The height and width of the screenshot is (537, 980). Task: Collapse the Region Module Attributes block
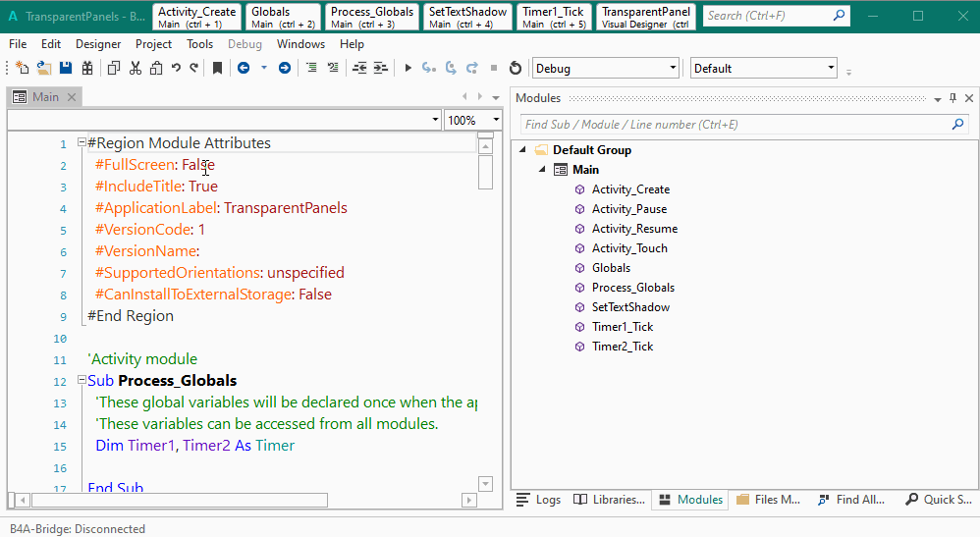point(82,142)
